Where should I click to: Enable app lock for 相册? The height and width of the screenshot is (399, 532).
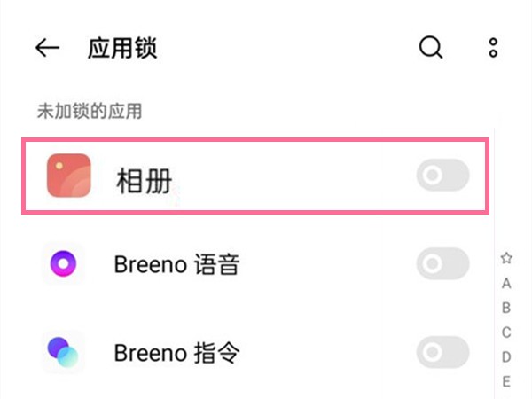[442, 176]
